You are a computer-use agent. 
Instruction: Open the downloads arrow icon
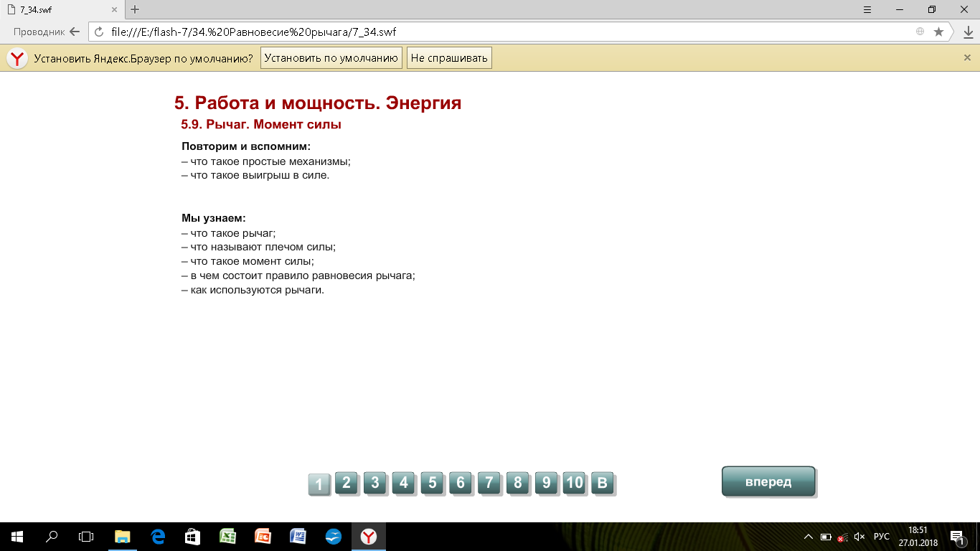coord(968,32)
